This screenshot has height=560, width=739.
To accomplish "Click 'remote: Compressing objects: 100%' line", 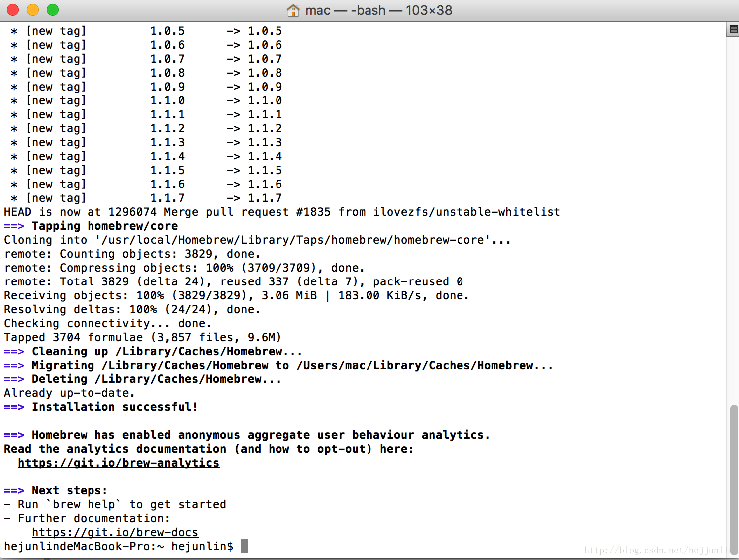I will pos(185,268).
